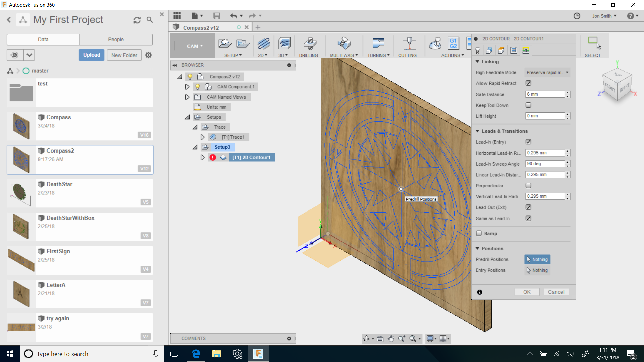Enable the Keep Tool Down checkbox

pos(528,105)
